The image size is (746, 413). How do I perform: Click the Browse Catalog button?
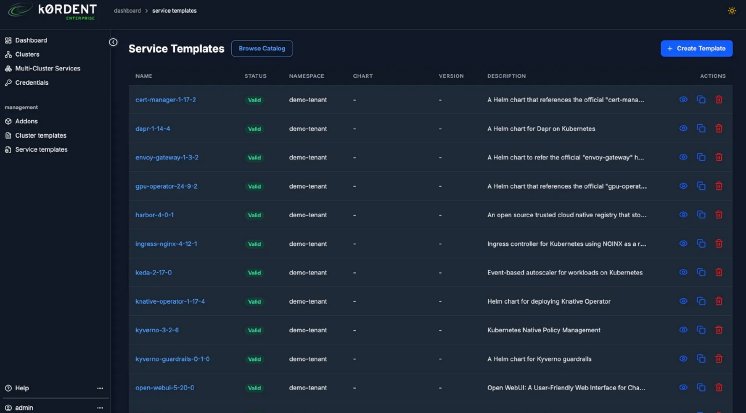point(262,49)
